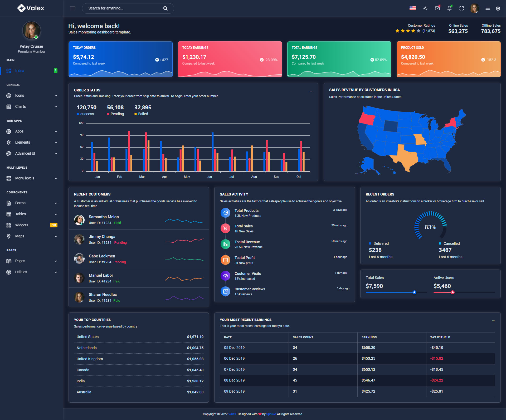Screen dimensions: 506x420
Task: Open the mail messages icon
Action: click(x=437, y=8)
